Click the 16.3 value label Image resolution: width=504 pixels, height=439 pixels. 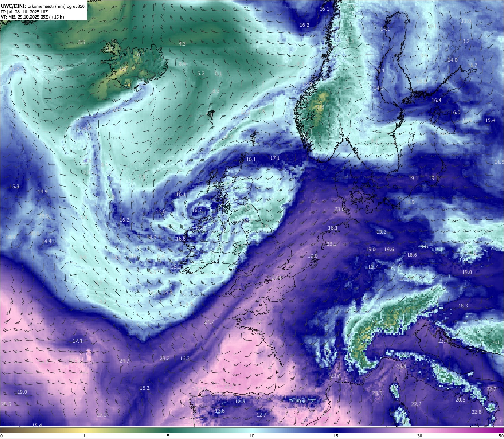[185, 358]
